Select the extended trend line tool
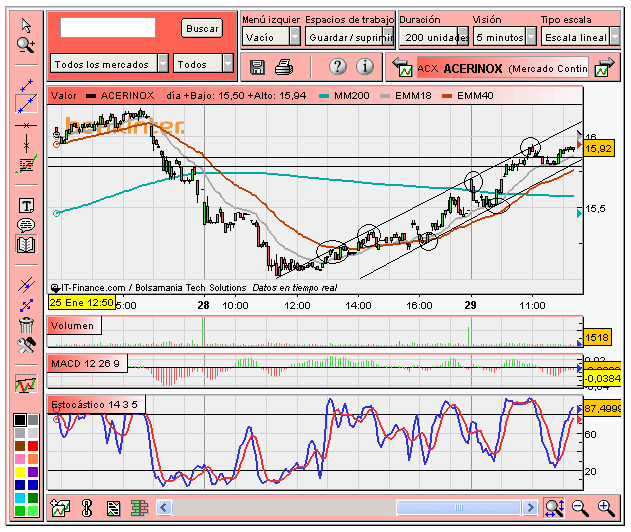The height and width of the screenshot is (532, 631). [x=26, y=104]
